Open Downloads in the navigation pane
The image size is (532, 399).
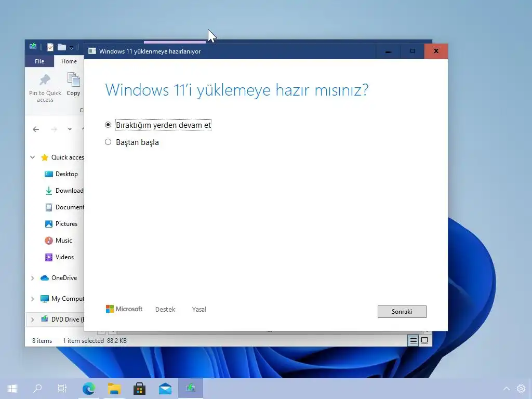coord(64,191)
